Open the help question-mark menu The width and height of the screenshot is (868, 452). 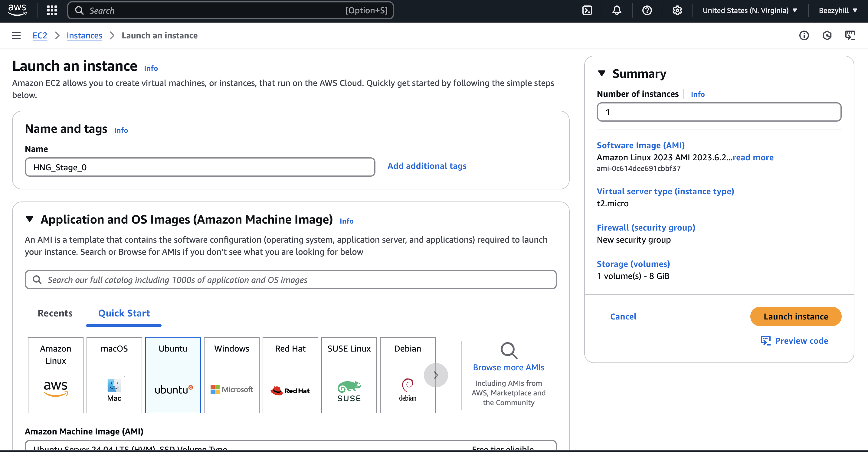pyautogui.click(x=647, y=11)
